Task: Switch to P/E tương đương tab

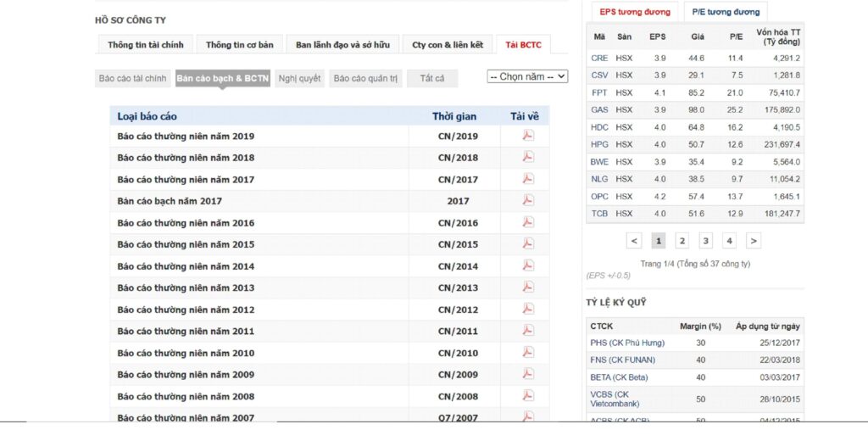Action: tap(726, 12)
